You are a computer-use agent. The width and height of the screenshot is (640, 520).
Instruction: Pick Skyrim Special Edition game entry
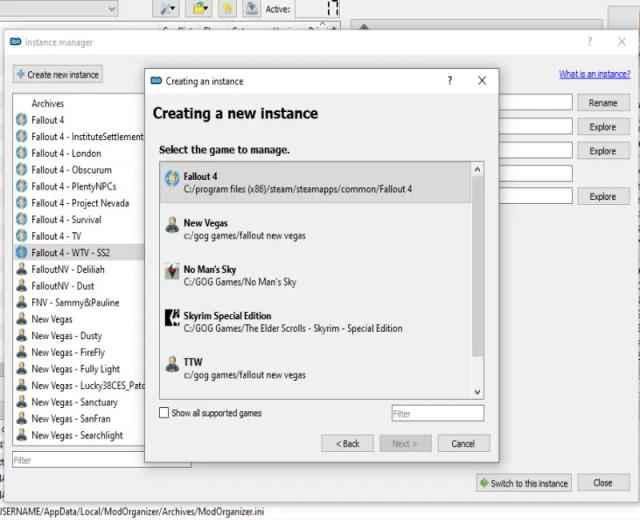(x=315, y=322)
